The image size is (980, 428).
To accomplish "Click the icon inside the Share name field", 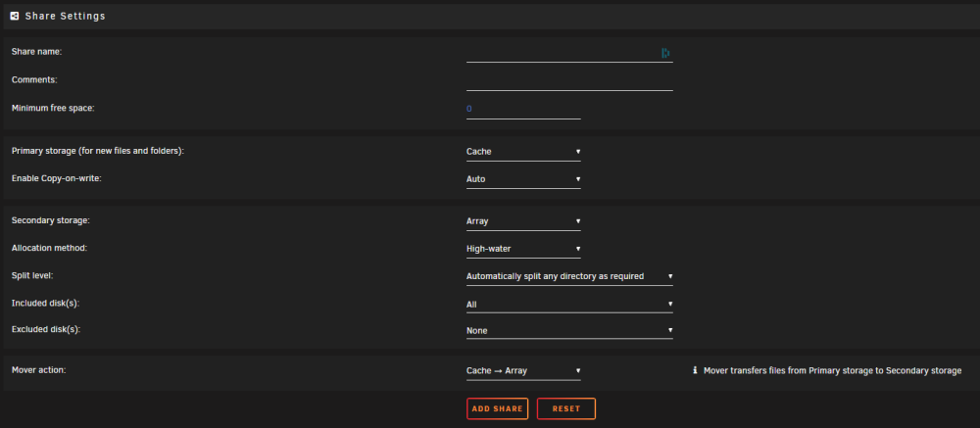I will 665,53.
